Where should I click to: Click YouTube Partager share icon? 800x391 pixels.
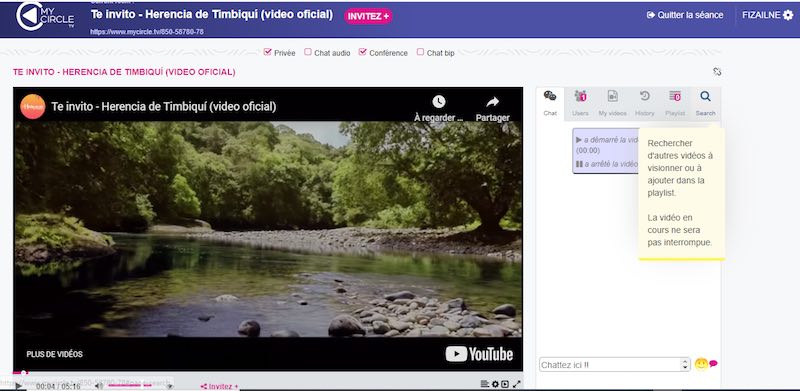click(x=492, y=103)
